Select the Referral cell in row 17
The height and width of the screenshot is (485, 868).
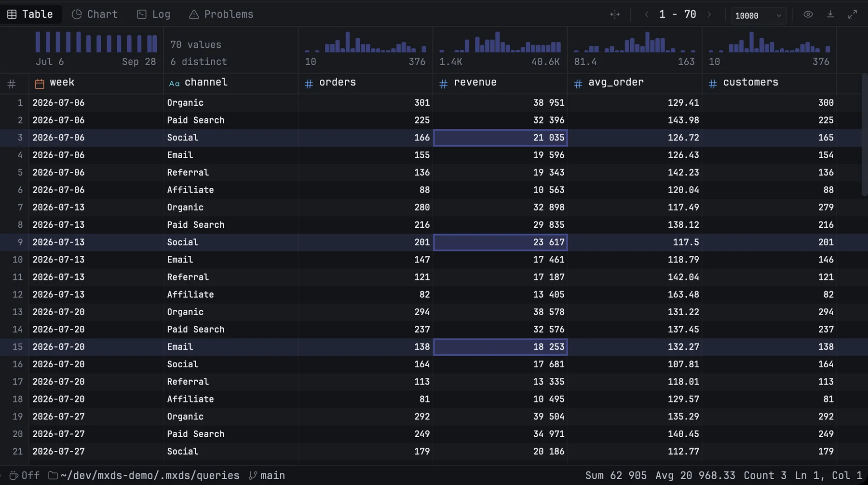click(x=231, y=382)
